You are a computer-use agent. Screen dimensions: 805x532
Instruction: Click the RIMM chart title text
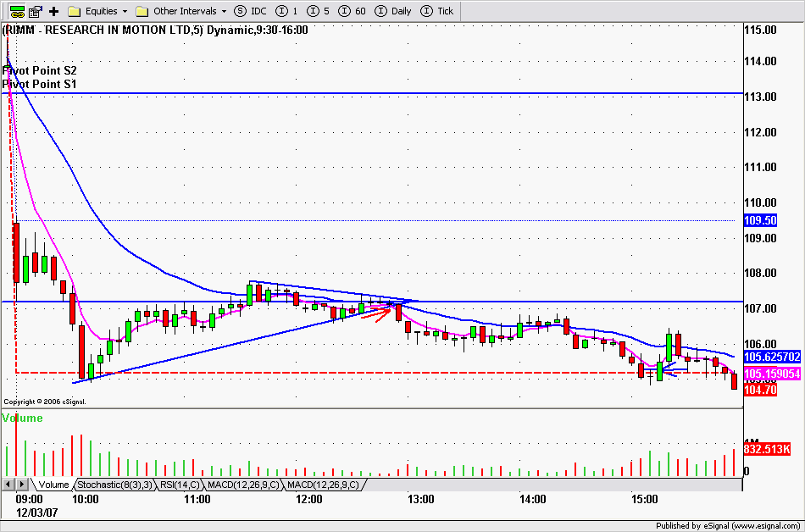[x=155, y=30]
